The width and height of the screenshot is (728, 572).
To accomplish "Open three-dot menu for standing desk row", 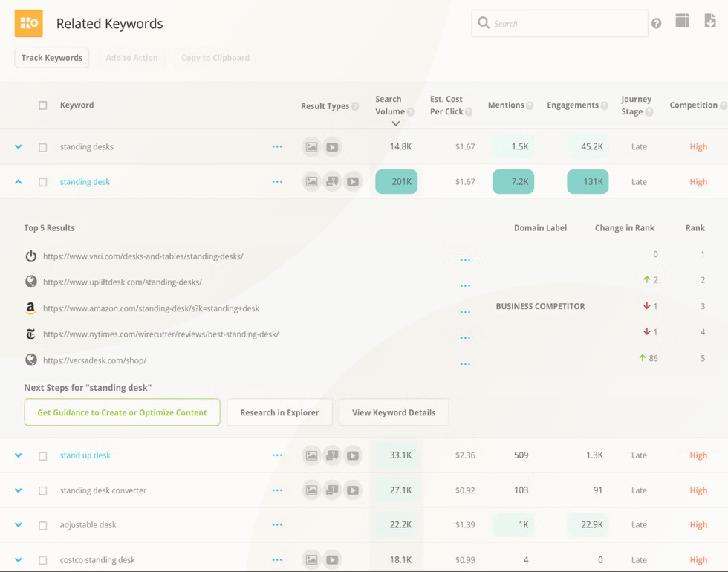I will click(x=277, y=181).
